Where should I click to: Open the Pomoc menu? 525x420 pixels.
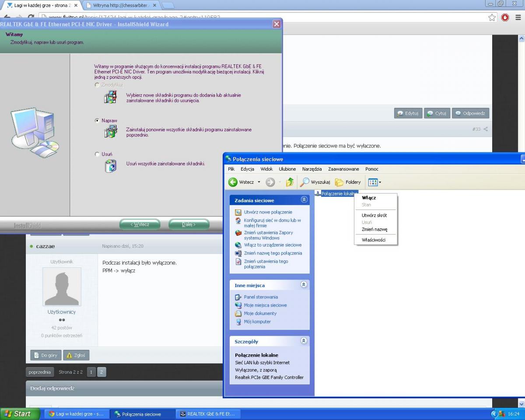coord(372,169)
